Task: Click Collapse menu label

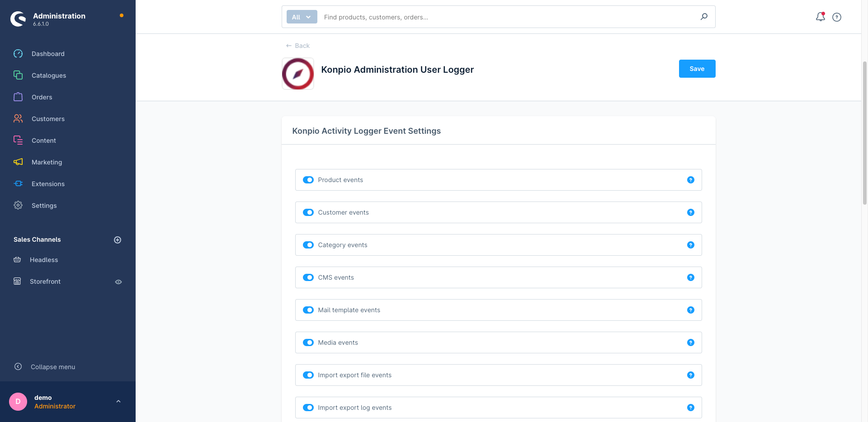Action: click(x=53, y=367)
